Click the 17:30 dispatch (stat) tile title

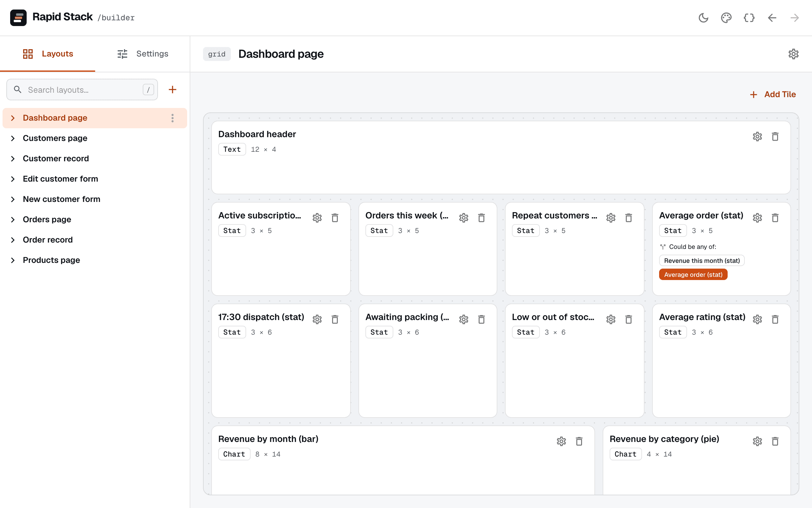[261, 317]
